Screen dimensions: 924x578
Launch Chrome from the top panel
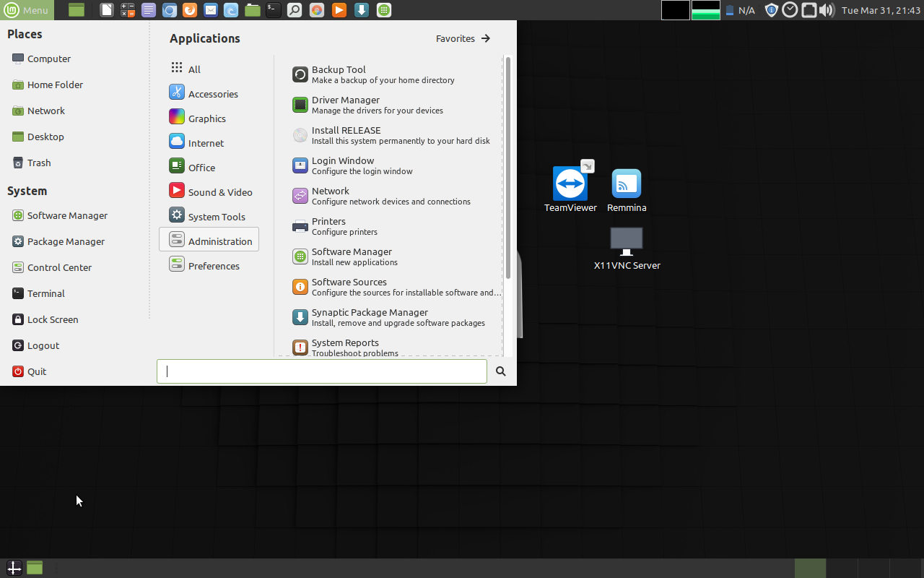pyautogui.click(x=316, y=10)
